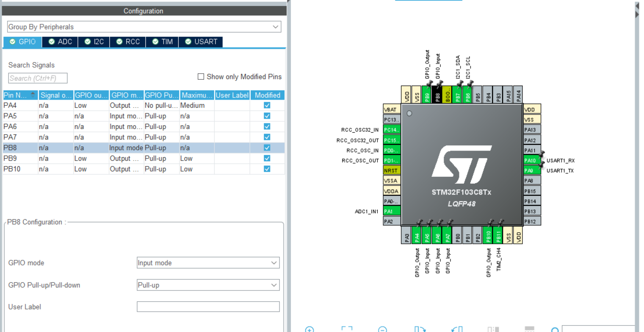Open the RCC tab
The image size is (644, 332).
click(x=128, y=42)
